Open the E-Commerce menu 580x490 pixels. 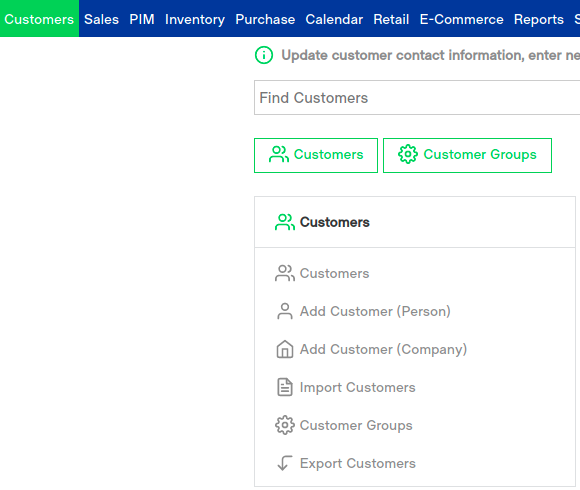click(461, 19)
